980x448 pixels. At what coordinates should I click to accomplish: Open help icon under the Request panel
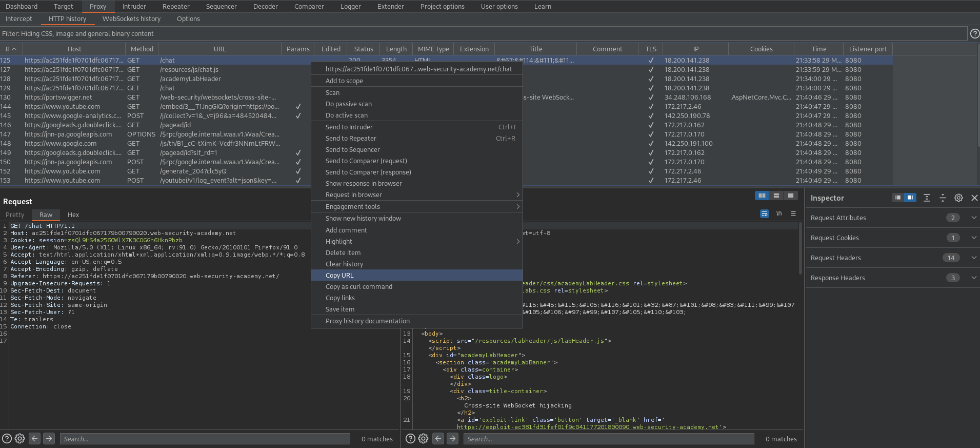click(x=7, y=439)
